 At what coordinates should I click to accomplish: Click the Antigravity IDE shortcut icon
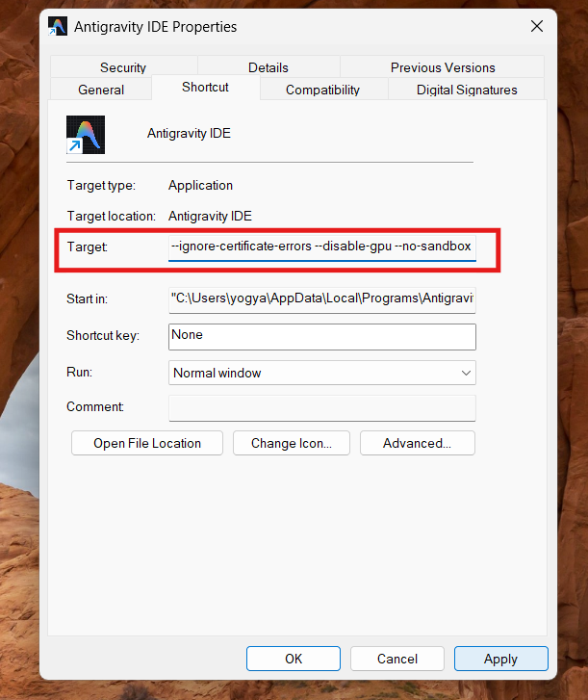(86, 135)
